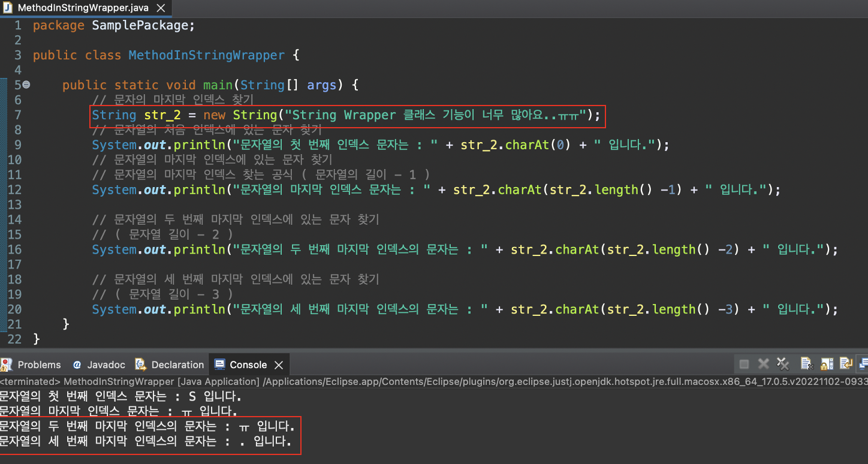Click 'println' on line 12
Screen dimensions: 868x464
point(199,190)
